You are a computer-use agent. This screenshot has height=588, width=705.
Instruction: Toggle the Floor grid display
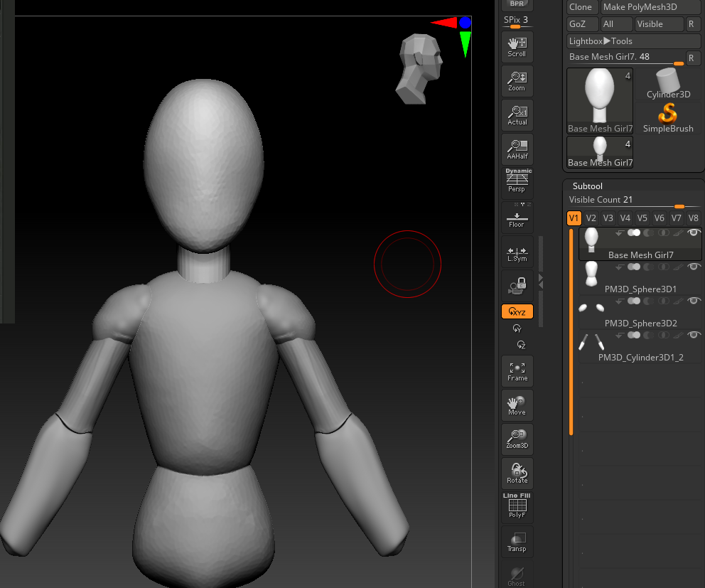tap(517, 218)
